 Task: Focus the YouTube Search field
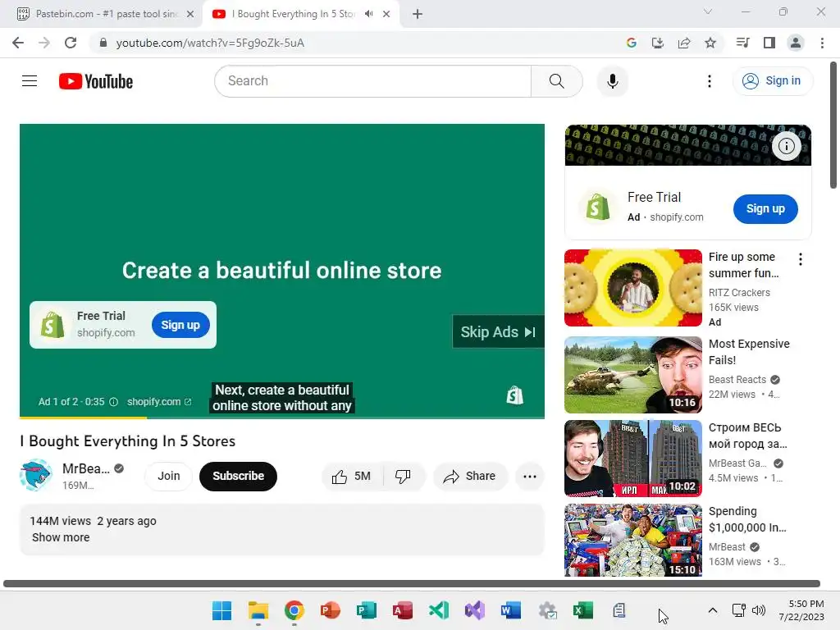click(373, 81)
